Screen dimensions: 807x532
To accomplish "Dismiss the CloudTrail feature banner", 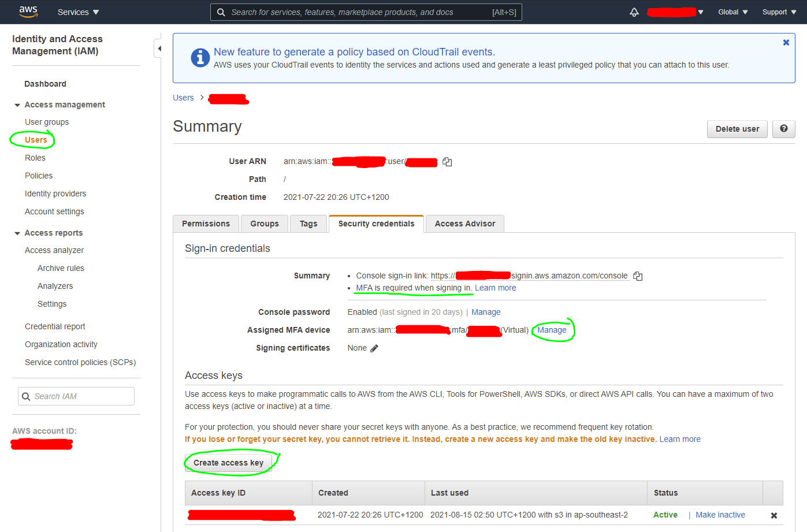I will [x=786, y=42].
